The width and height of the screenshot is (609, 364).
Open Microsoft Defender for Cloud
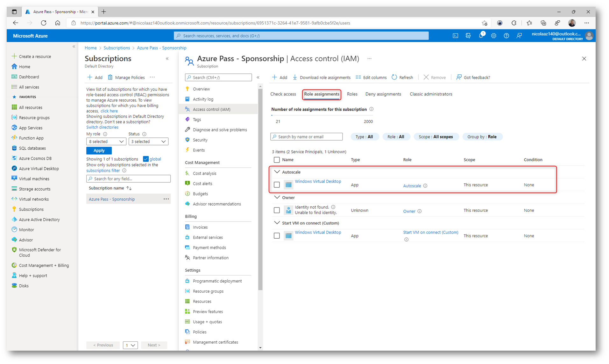click(x=39, y=252)
